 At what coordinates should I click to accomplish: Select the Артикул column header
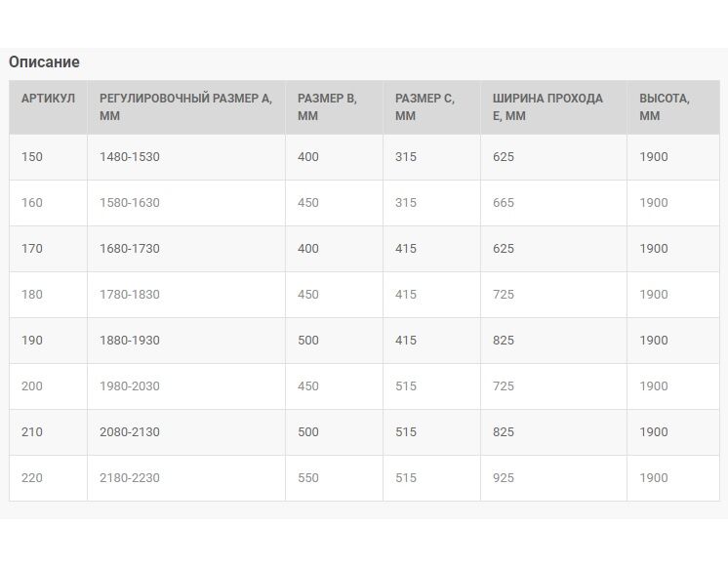click(48, 99)
